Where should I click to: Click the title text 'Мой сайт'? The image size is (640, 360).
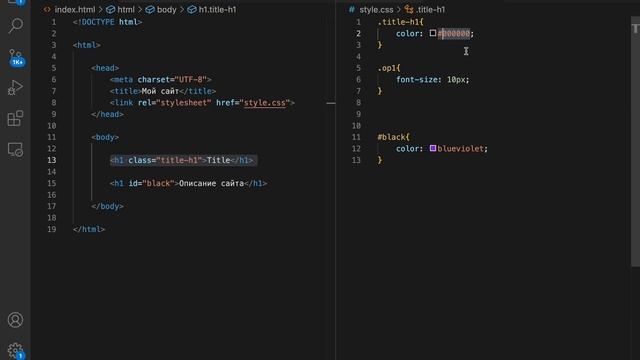point(160,91)
